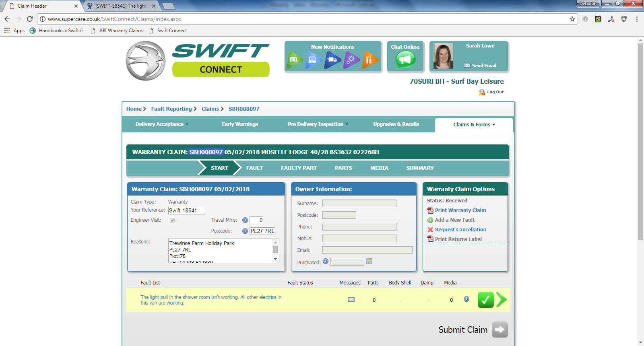This screenshot has height=346, width=644.
Task: Bookmark this page with the star icon
Action: [572, 19]
